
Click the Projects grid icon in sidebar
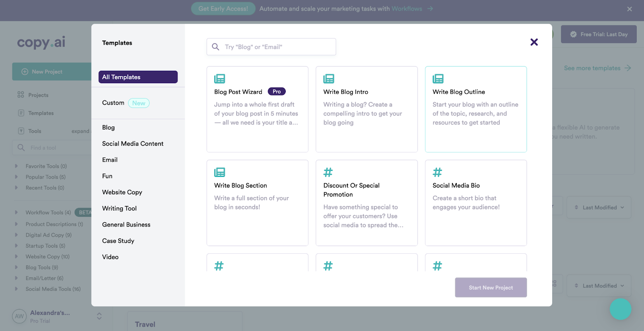point(21,95)
